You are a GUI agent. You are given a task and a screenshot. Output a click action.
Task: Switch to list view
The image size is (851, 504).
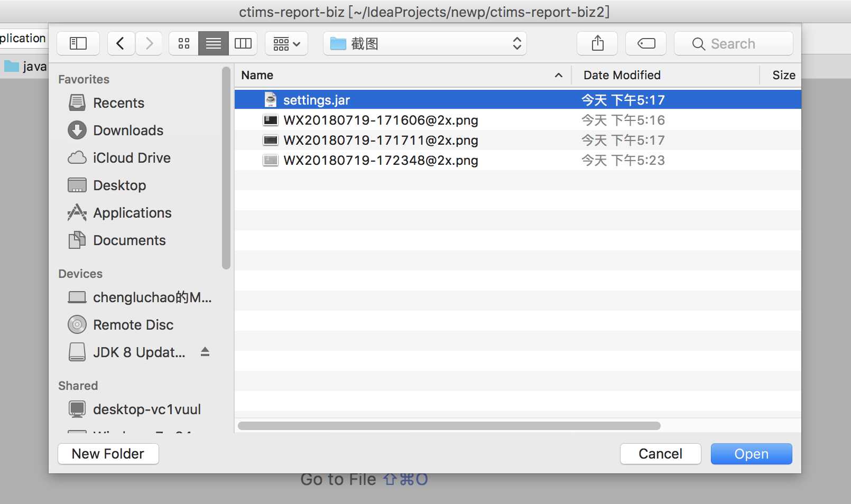(x=214, y=43)
